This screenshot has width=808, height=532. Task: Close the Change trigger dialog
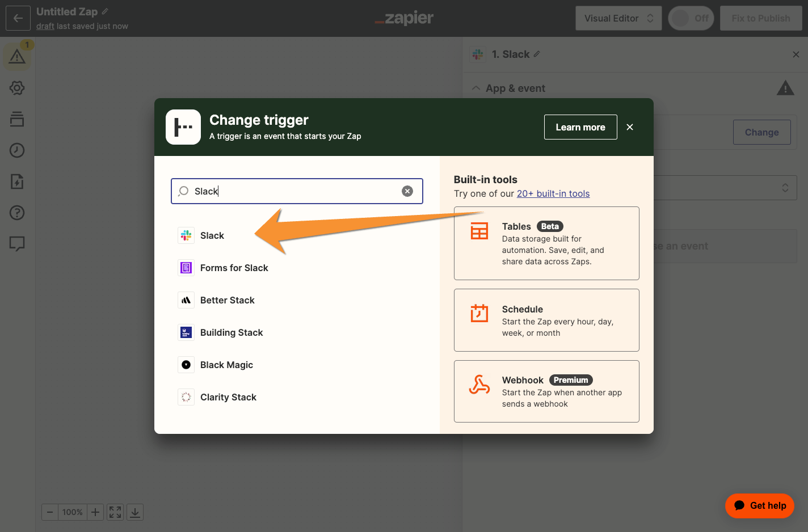630,127
